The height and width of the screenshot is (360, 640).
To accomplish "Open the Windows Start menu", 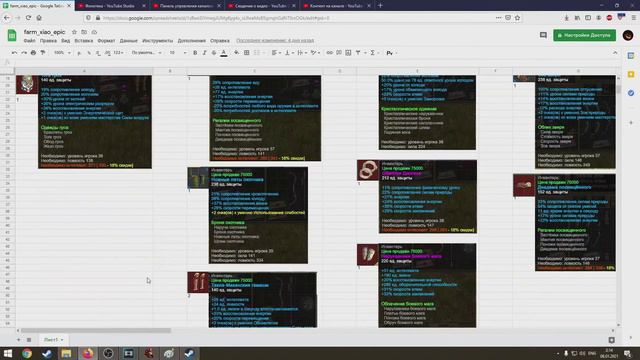I will [7, 353].
